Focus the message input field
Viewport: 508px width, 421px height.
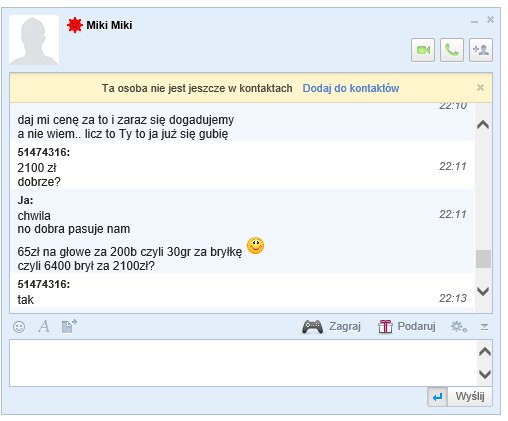click(x=243, y=363)
